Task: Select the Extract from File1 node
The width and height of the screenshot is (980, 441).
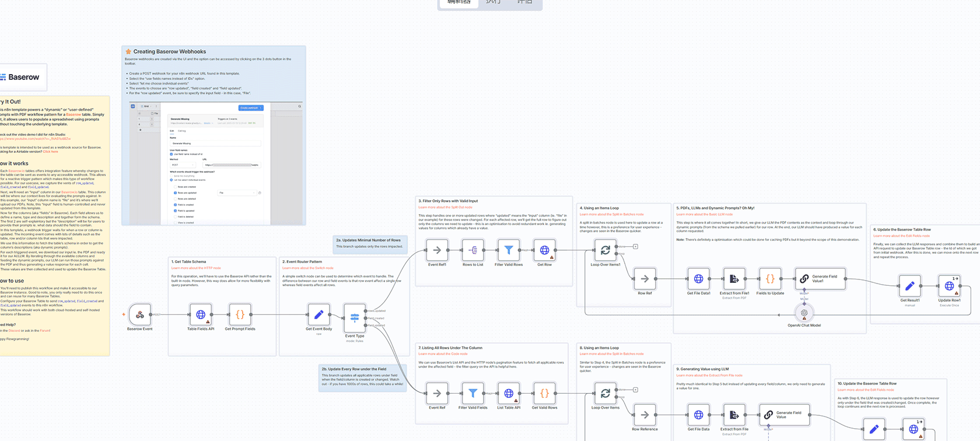Action: (x=734, y=279)
